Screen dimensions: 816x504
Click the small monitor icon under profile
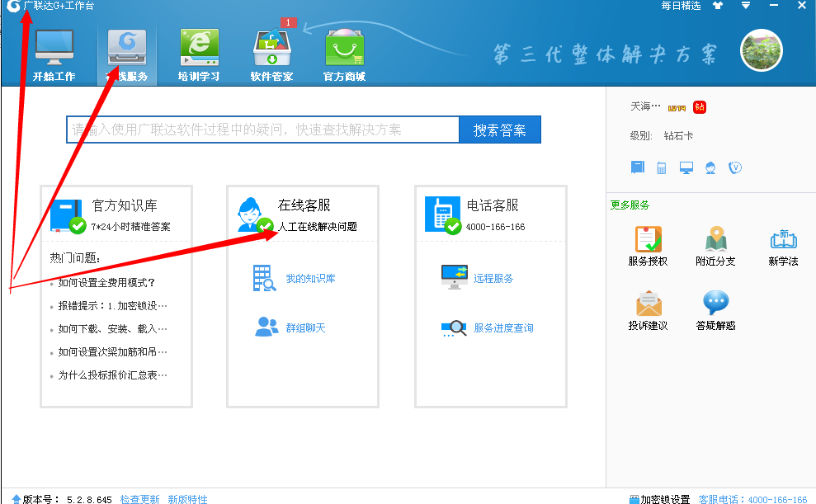coord(686,168)
